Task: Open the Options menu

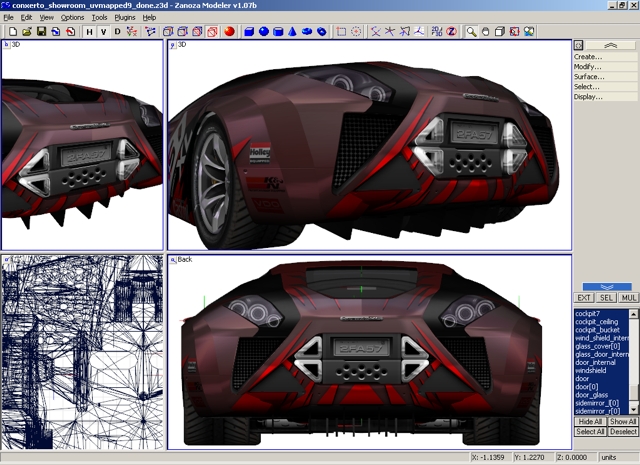Action: (72, 17)
